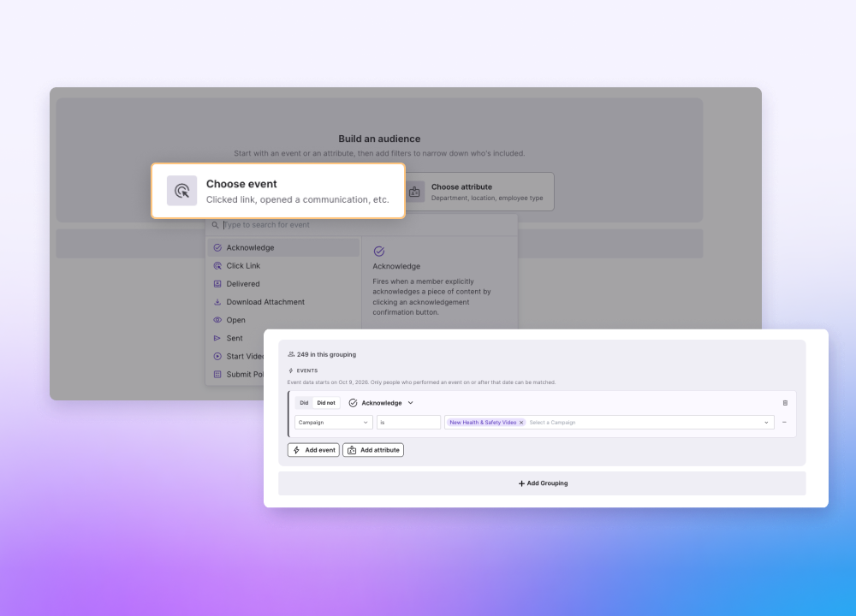Click the Open event eye icon
The width and height of the screenshot is (856, 616).
click(217, 320)
